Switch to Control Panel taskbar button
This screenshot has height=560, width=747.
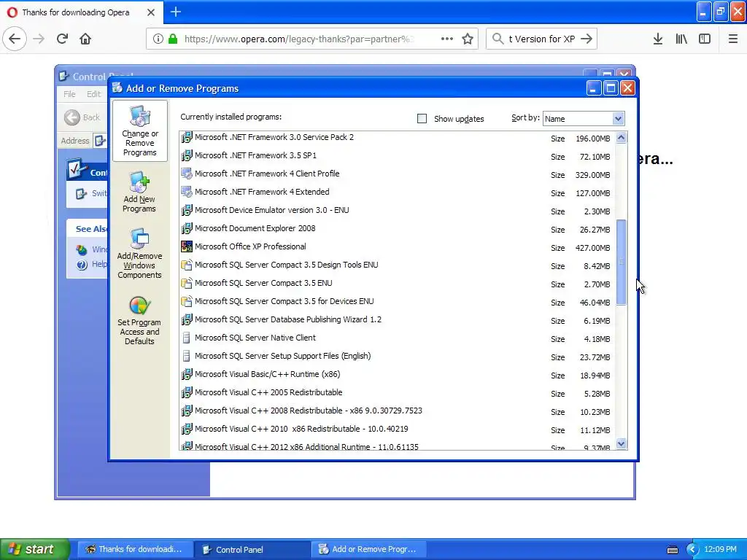point(252,550)
